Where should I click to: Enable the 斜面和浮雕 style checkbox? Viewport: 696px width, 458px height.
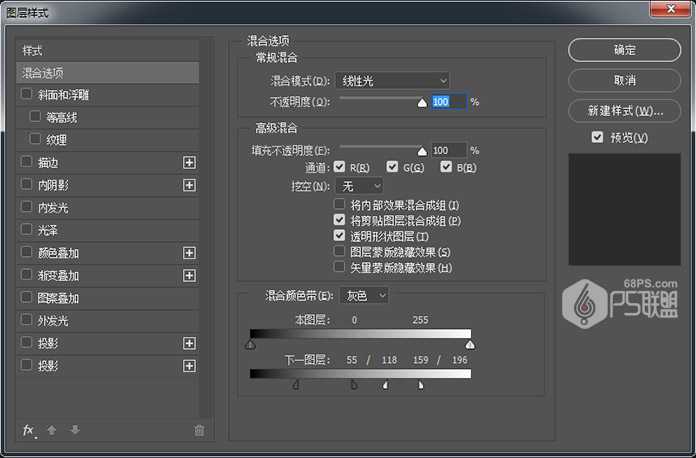coord(26,95)
